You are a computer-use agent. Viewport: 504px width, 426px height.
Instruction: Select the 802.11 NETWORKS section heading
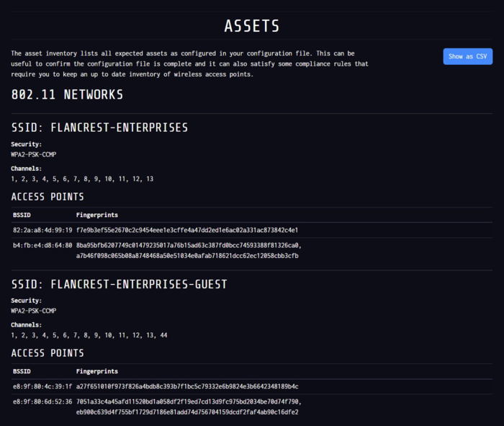click(67, 94)
